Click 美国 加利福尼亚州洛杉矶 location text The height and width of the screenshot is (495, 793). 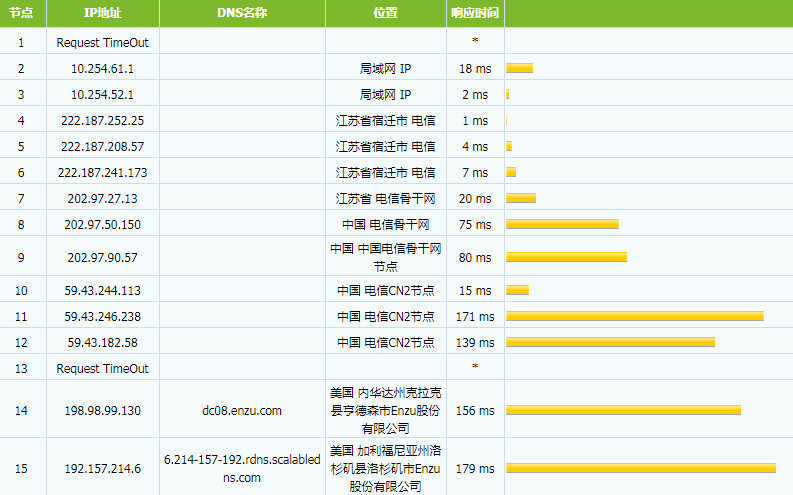385,469
